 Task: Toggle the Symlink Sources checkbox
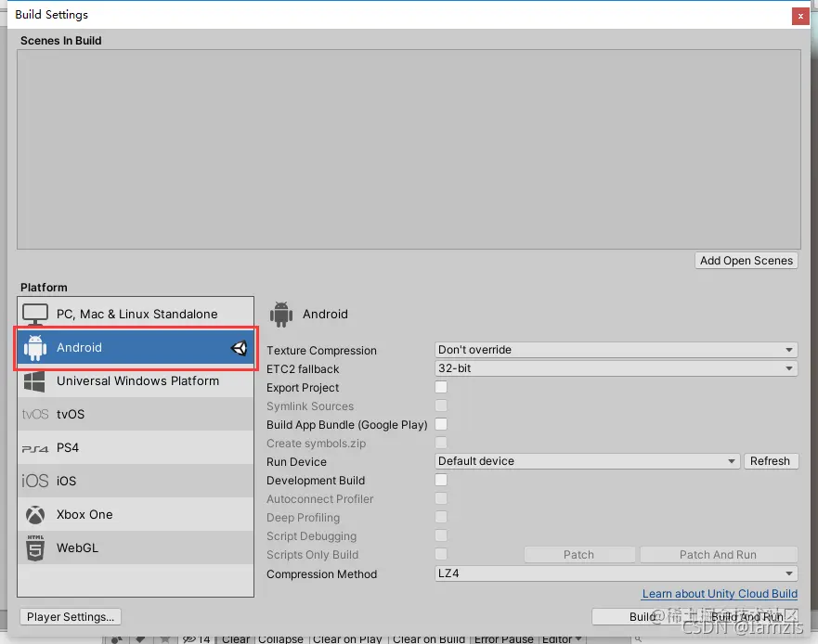441,406
